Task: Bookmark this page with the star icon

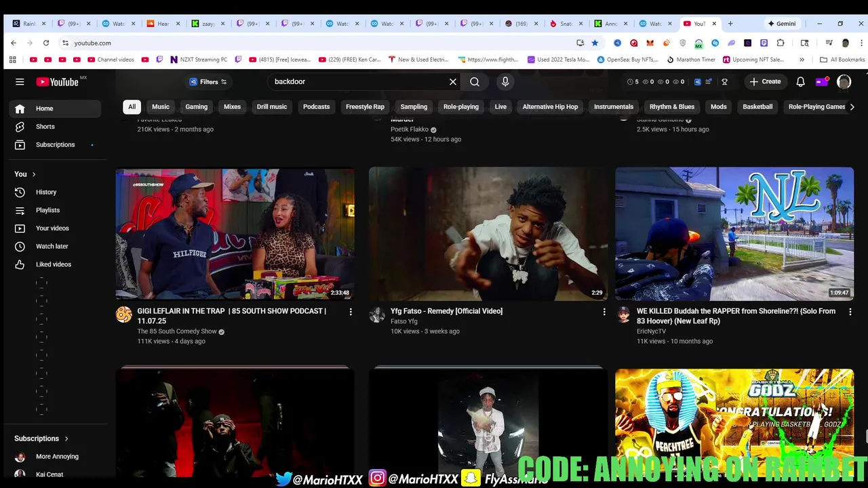Action: click(x=595, y=43)
